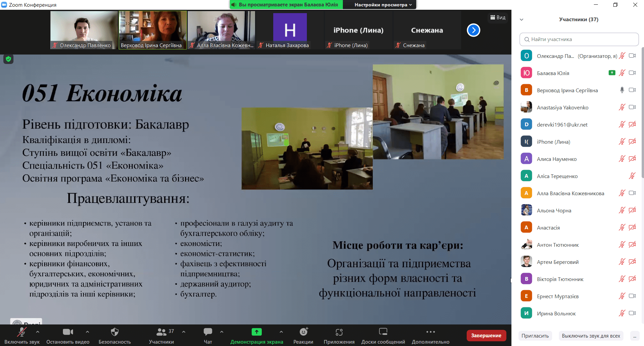This screenshot has height=346, width=644.
Task: Open the Chat (Чат) bubble icon
Action: tap(208, 332)
